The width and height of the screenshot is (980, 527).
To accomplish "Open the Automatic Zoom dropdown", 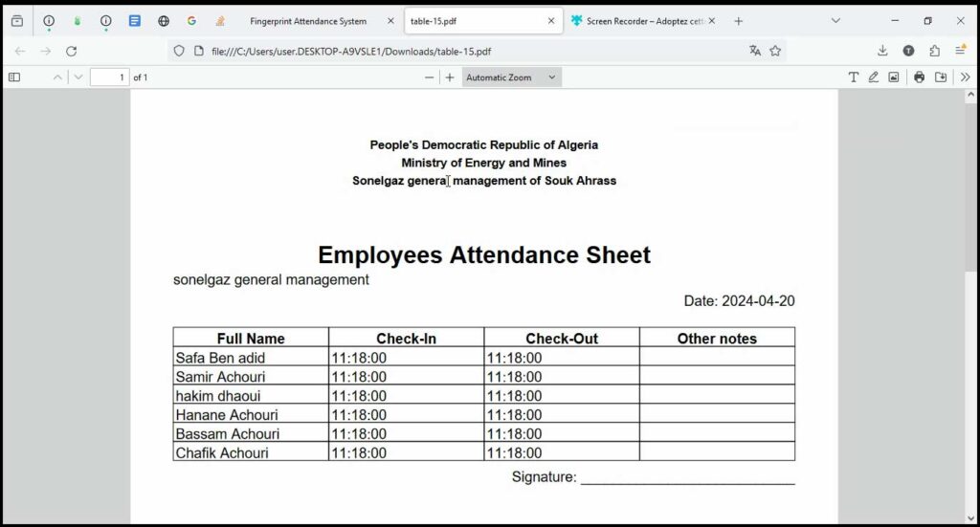I will (x=511, y=77).
